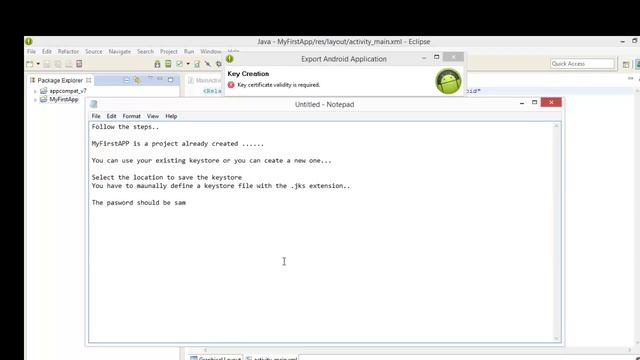The image size is (640, 360).
Task: Collapse all in Package Explorer
Action: [x=126, y=80]
